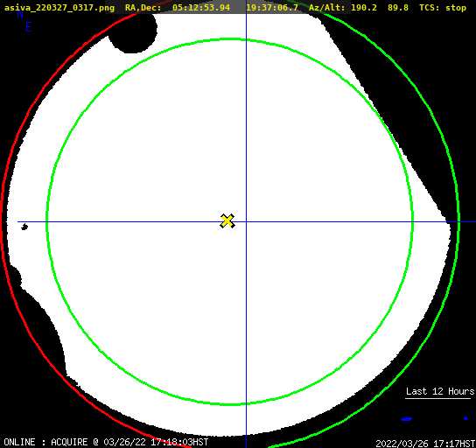Click the blue crosshair intersection point
The width and height of the screenshot is (476, 448).
click(x=246, y=222)
